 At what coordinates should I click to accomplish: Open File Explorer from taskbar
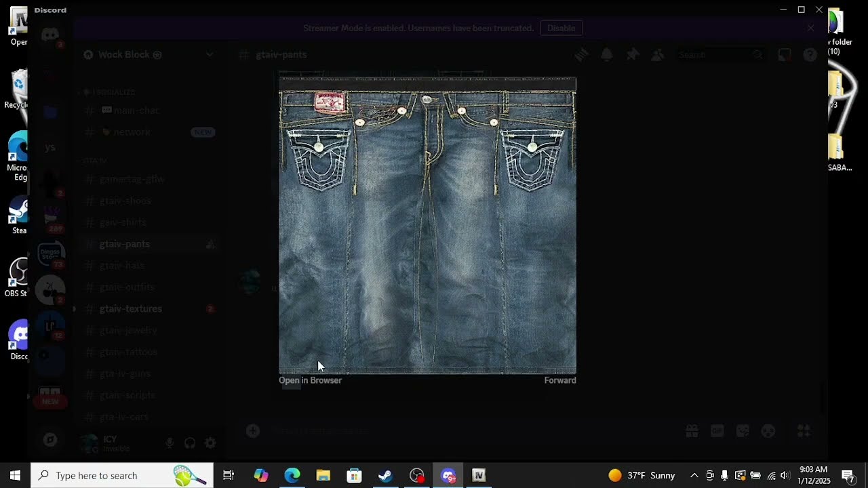pos(323,475)
